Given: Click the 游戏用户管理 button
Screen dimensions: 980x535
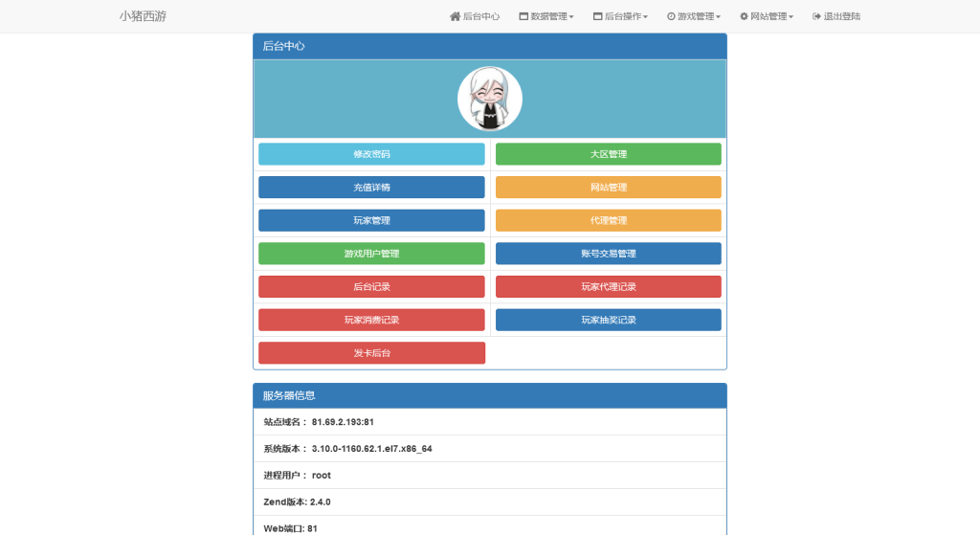Looking at the screenshot, I should click(x=372, y=253).
